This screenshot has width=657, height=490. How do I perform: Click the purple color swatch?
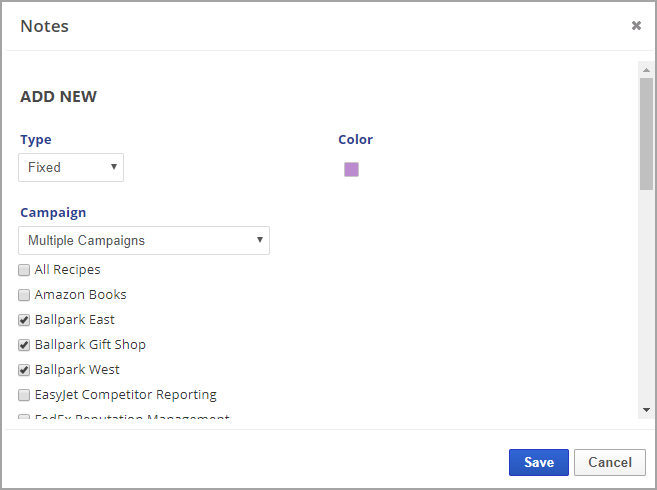click(351, 169)
